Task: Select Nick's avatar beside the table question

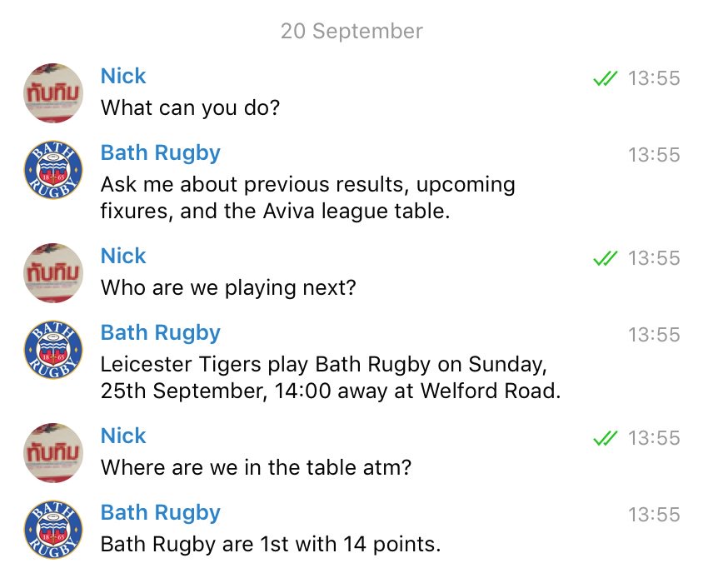Action: (54, 453)
